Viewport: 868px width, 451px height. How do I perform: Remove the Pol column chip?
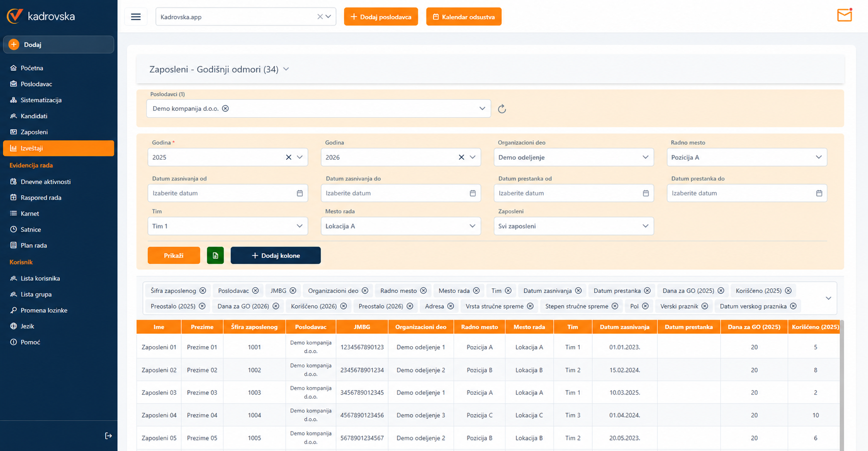pos(645,306)
